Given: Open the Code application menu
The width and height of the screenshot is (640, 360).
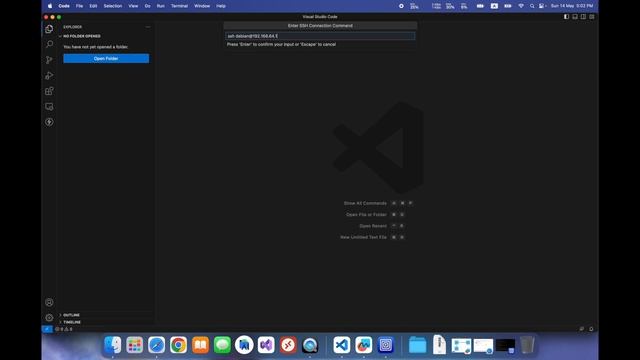Looking at the screenshot, I should [x=64, y=6].
